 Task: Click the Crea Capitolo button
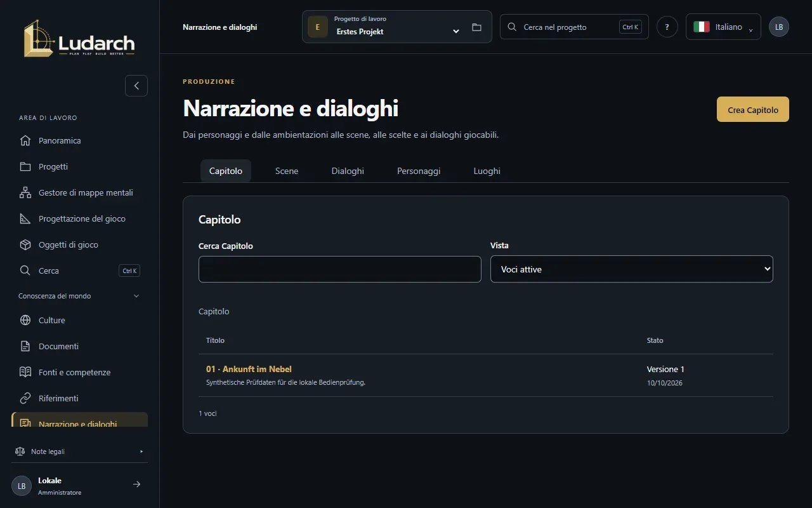point(753,109)
